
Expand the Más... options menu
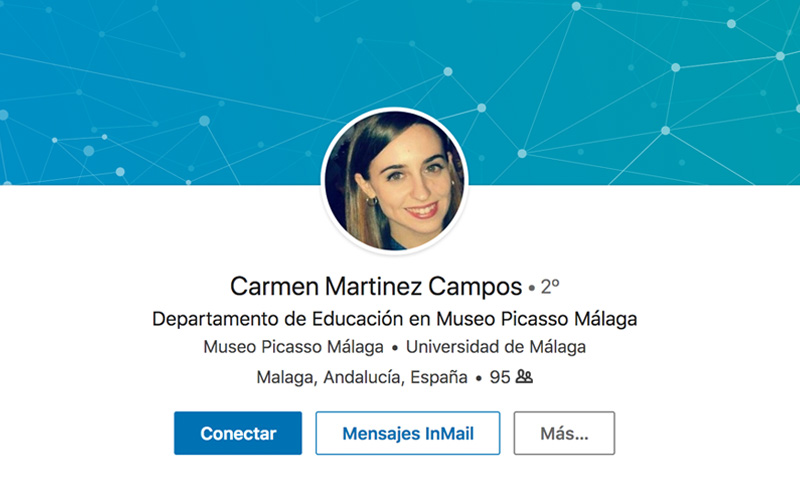[564, 433]
